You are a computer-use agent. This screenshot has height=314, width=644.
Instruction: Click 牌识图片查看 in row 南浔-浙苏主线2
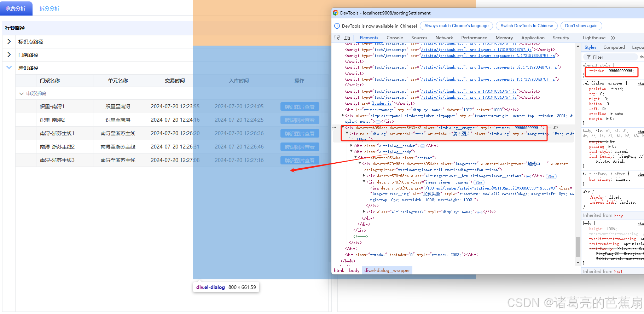[x=300, y=147]
